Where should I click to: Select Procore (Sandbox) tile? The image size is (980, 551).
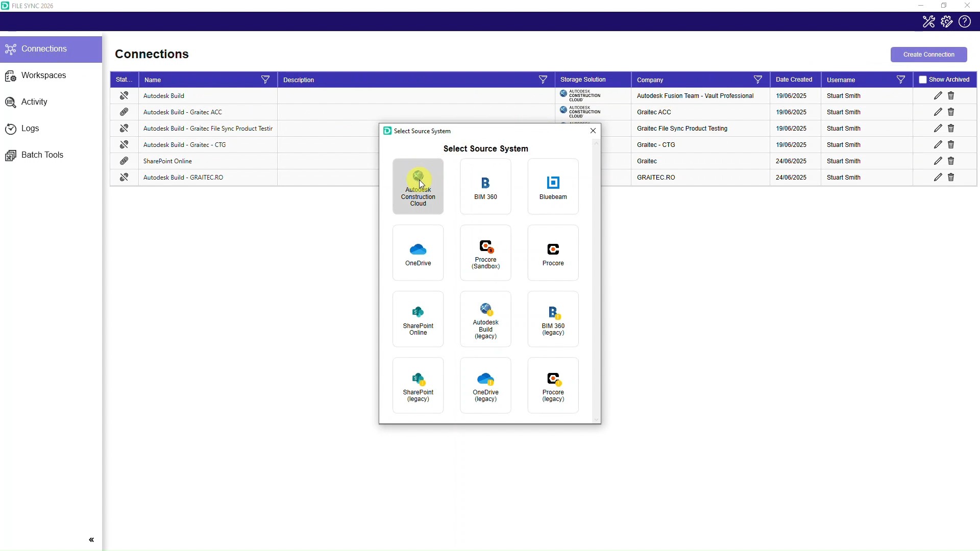(x=485, y=253)
